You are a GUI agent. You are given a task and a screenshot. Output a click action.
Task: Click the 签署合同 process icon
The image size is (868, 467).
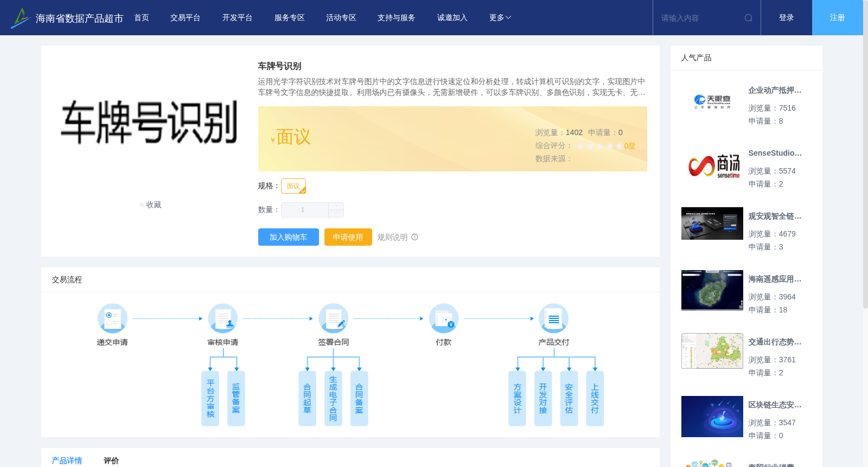tap(333, 318)
